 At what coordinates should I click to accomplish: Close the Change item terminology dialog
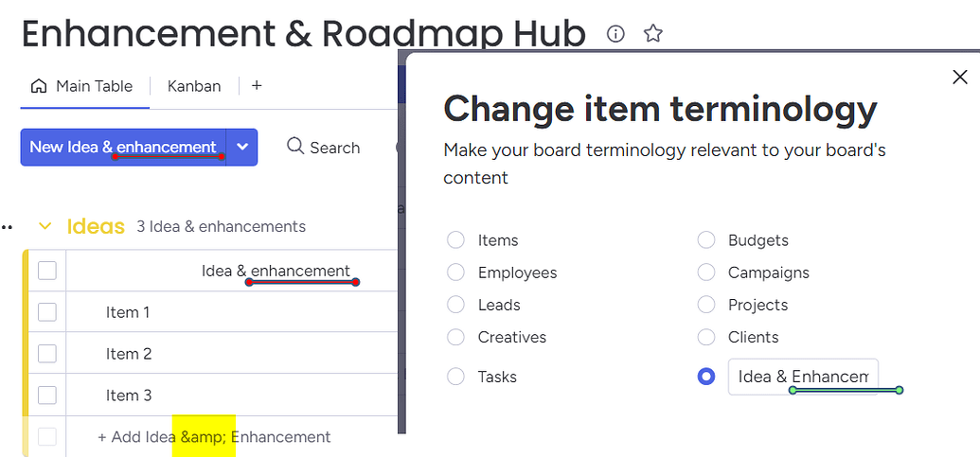(x=959, y=78)
